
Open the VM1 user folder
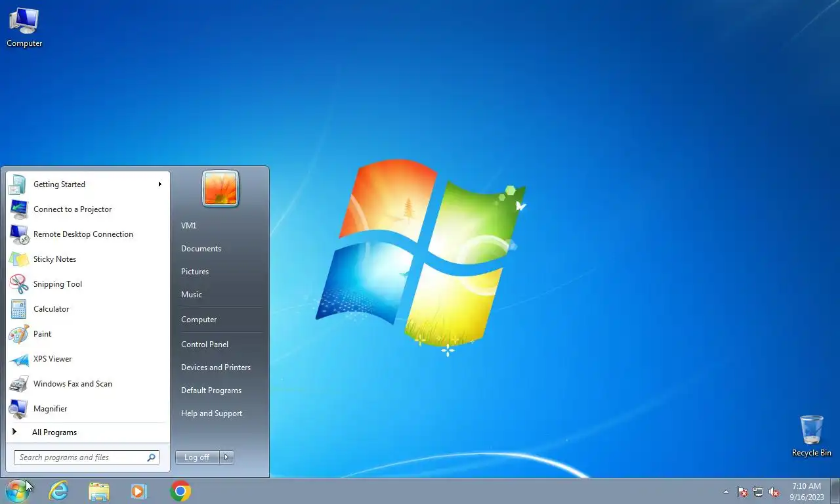click(189, 226)
